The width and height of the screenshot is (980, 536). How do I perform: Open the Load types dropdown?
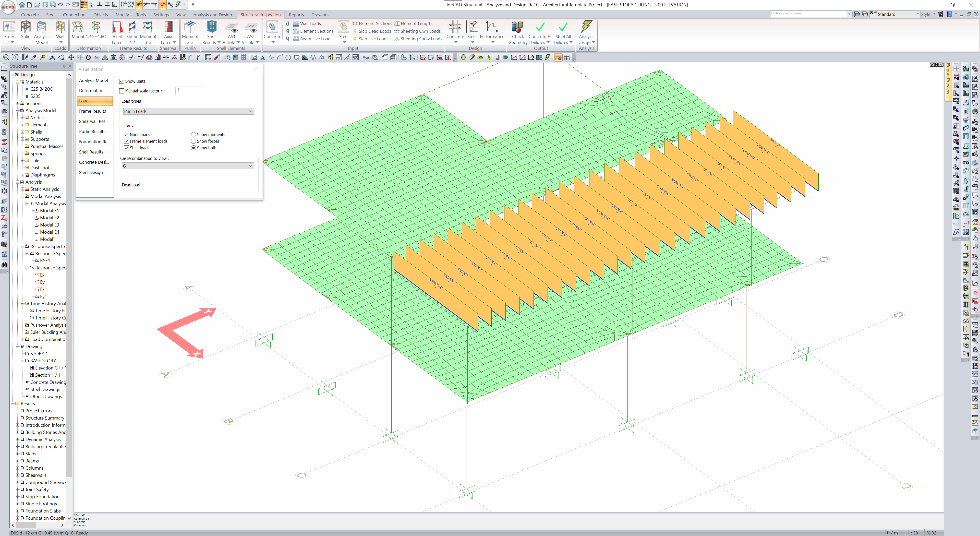coord(188,111)
